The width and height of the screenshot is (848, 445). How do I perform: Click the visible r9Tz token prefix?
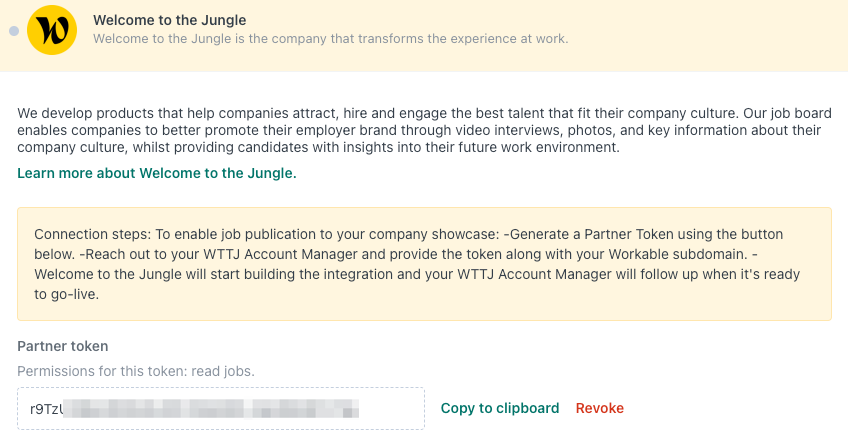[46, 409]
